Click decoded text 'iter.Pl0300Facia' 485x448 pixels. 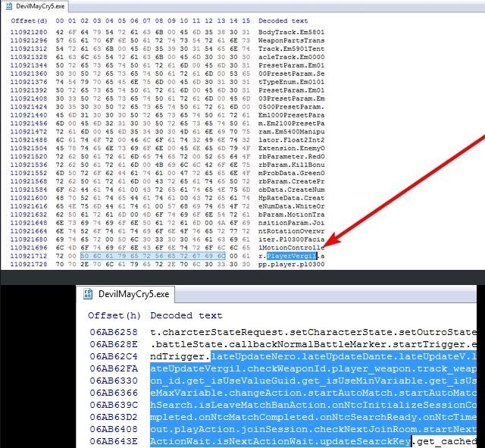[291, 240]
